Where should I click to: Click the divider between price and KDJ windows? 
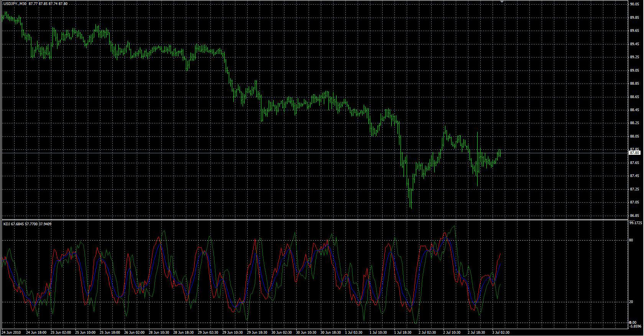tap(314, 220)
